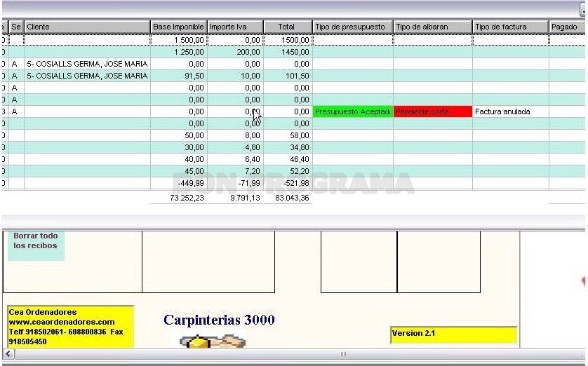Click the scrollbar left arrow button
The height and width of the screenshot is (366, 588).
tap(8, 354)
